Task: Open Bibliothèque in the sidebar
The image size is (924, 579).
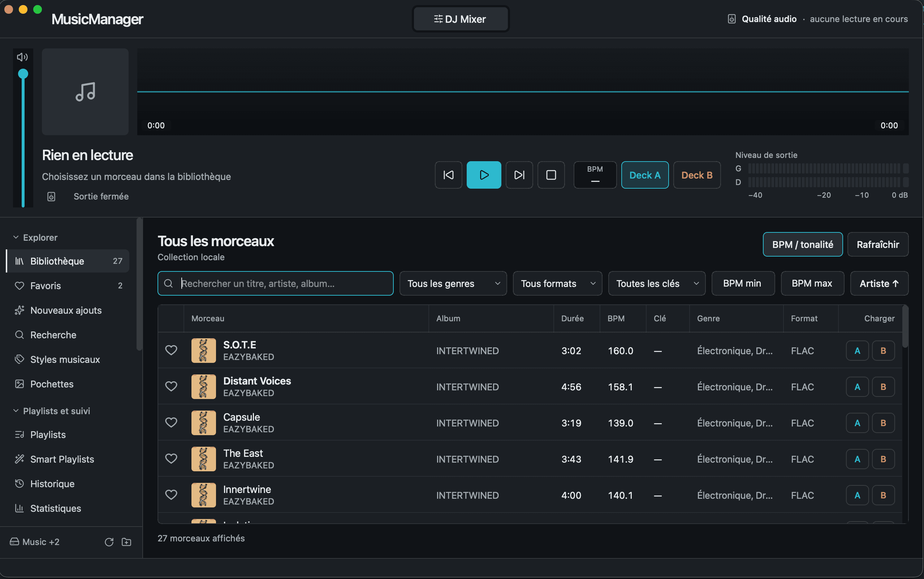Action: coord(68,261)
